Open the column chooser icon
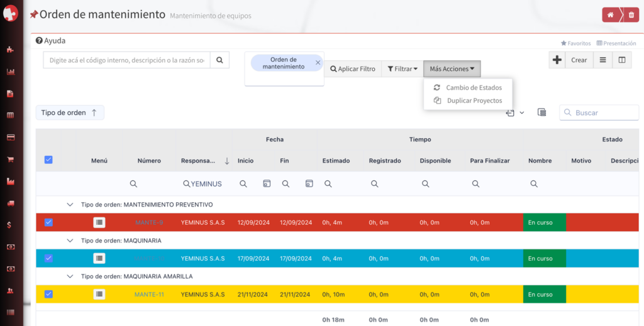644x326 pixels. pos(541,112)
